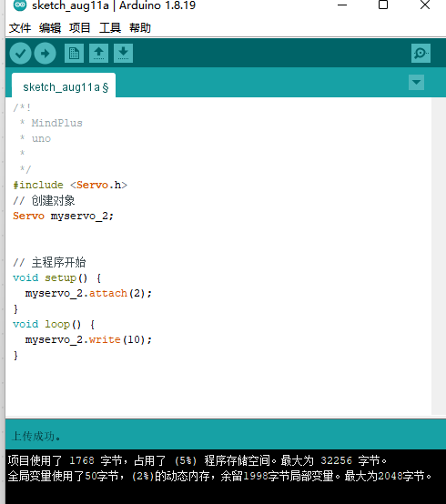The width and height of the screenshot is (446, 504).
Task: Click the Arduino logo in title bar
Action: (20, 5)
